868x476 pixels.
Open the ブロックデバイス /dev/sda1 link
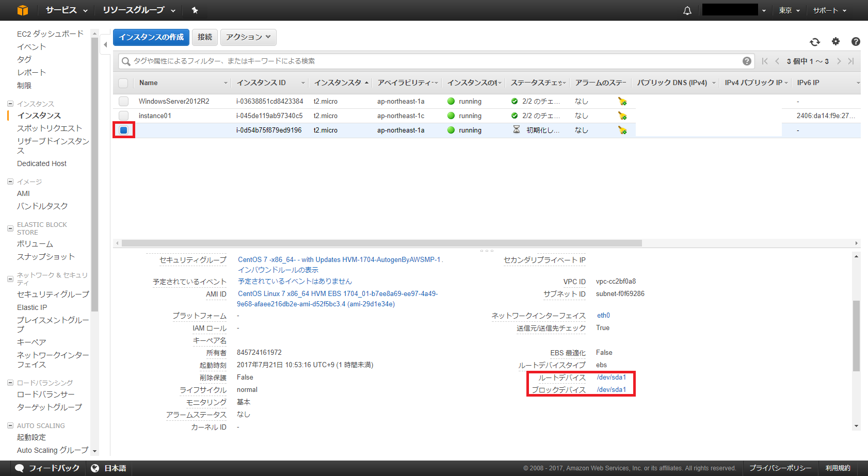coord(612,389)
